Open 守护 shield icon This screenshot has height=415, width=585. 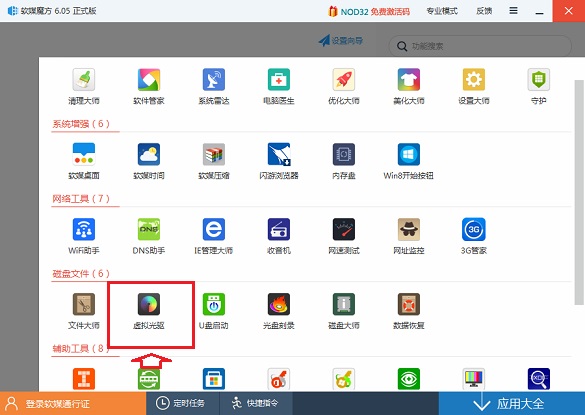pyautogui.click(x=538, y=86)
